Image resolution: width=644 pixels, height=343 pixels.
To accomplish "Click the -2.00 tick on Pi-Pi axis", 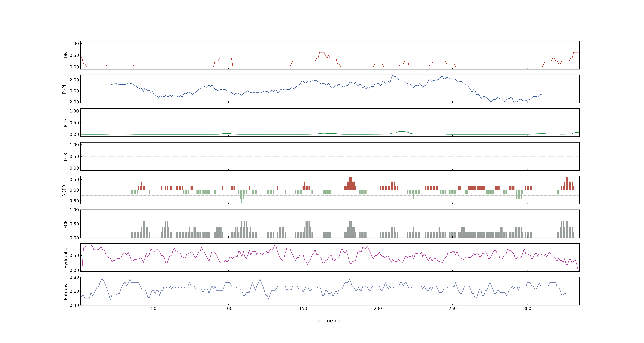I will [73, 102].
